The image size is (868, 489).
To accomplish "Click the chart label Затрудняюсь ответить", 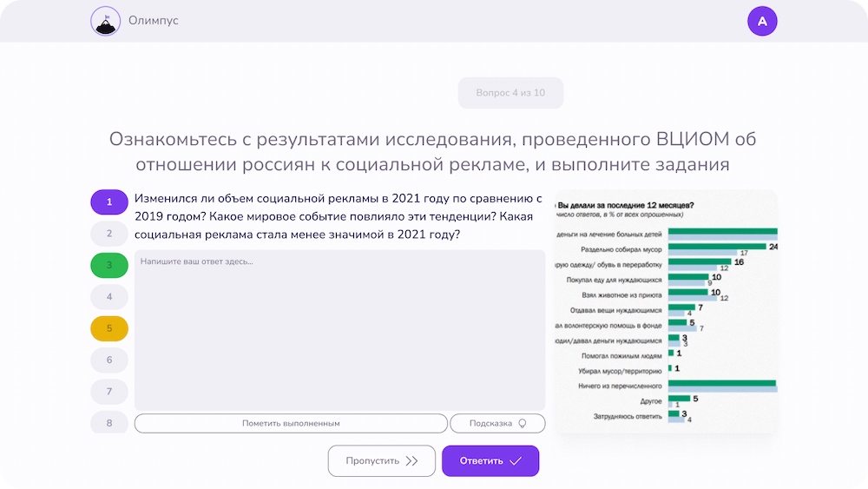I will 628,416.
